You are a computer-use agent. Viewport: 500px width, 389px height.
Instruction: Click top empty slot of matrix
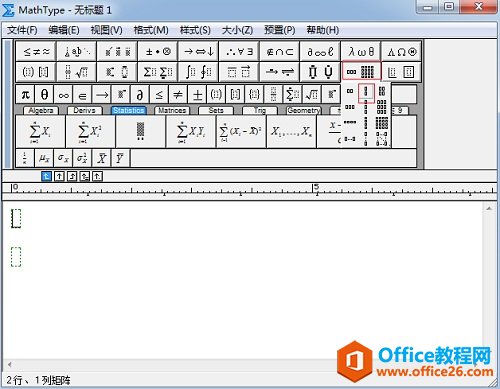tap(16, 219)
